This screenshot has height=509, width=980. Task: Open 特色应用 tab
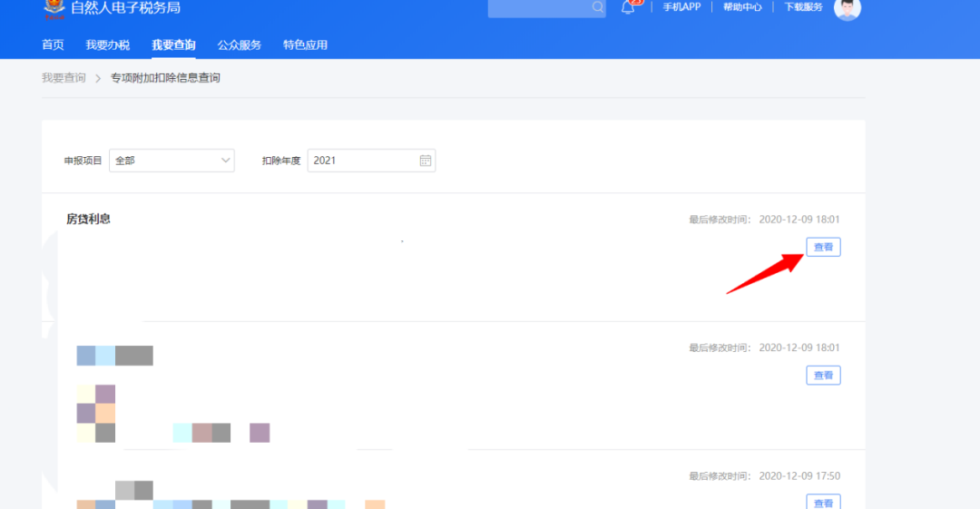click(305, 45)
